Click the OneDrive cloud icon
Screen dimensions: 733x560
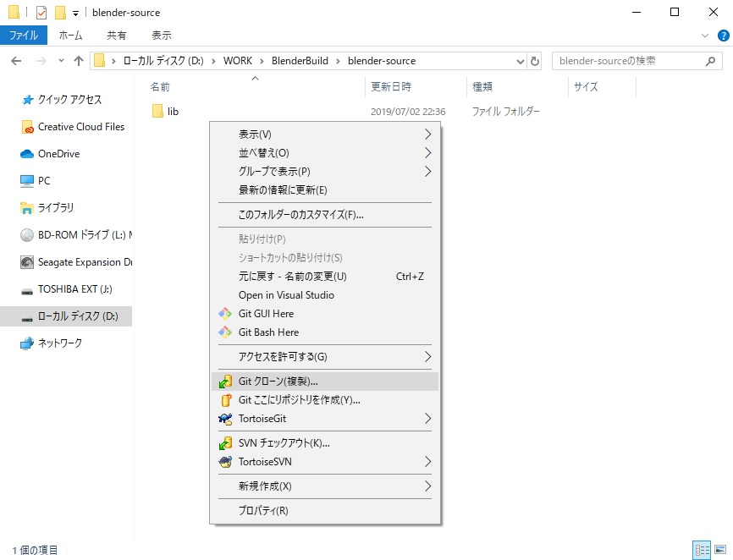click(27, 154)
